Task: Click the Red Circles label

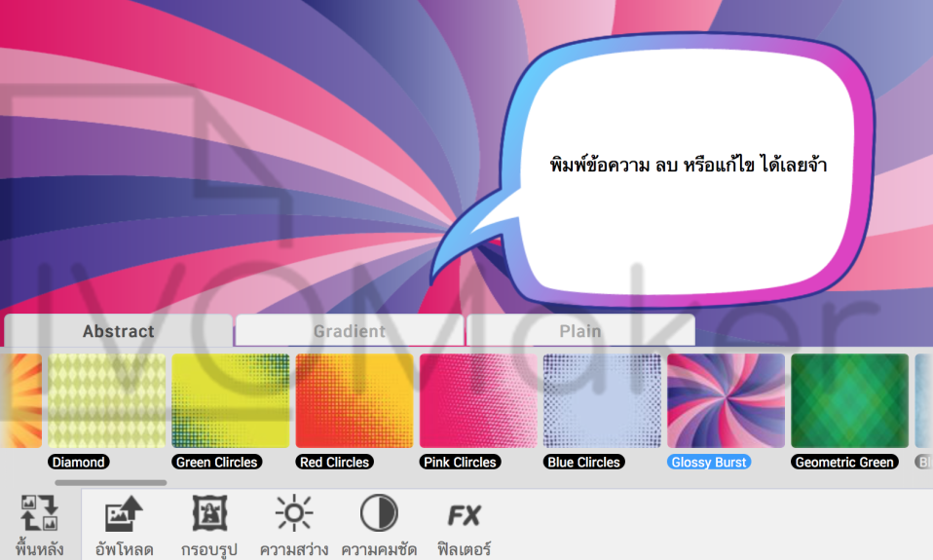Action: 334,462
